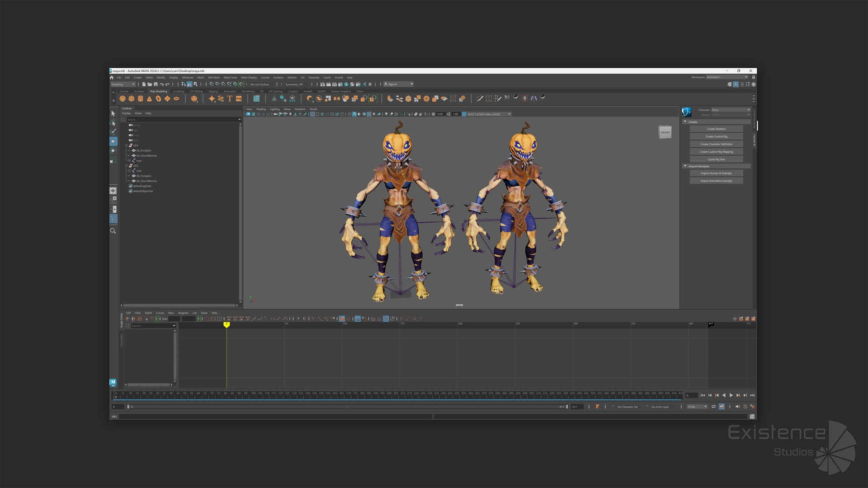This screenshot has height=488, width=868.
Task: Click the Polygon Sphere shelf icon
Action: pos(123,99)
